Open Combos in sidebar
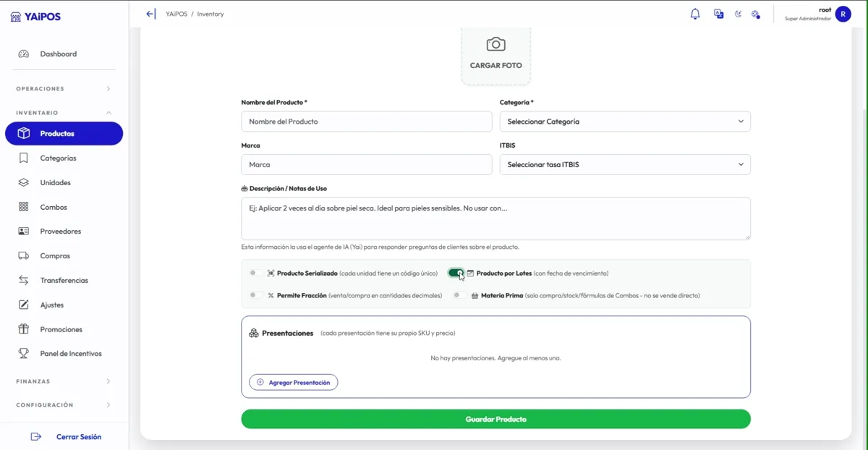Image resolution: width=868 pixels, height=450 pixels. (64, 207)
